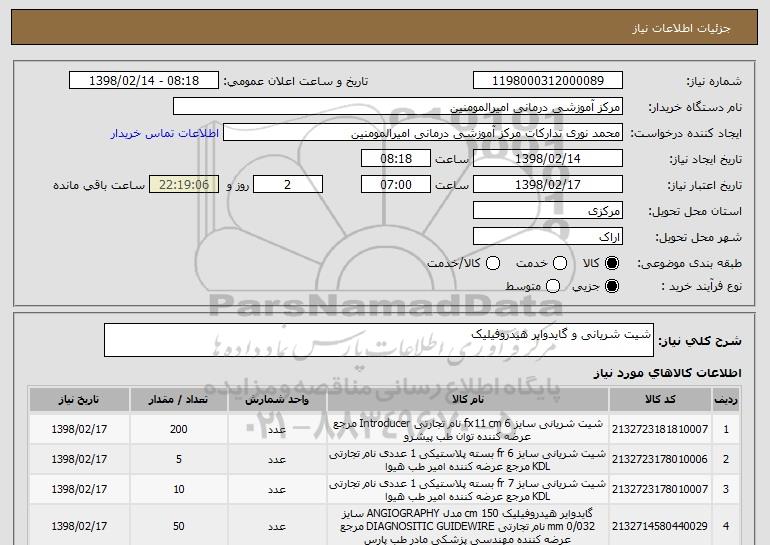Click product code 2132723181810007
The width and height of the screenshot is (770, 545).
pyautogui.click(x=660, y=429)
